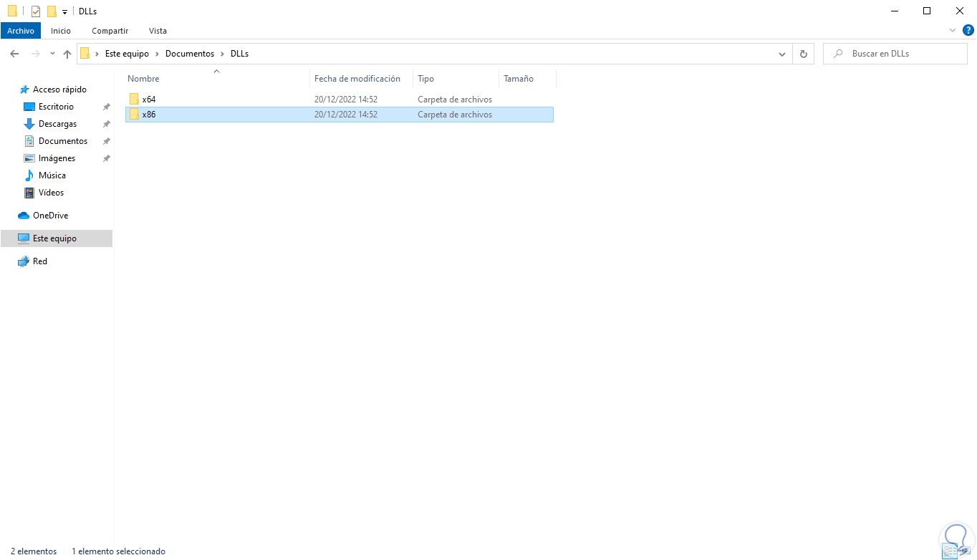Open OneDrive in the navigation pane
This screenshot has height=560, width=977.
coord(50,216)
